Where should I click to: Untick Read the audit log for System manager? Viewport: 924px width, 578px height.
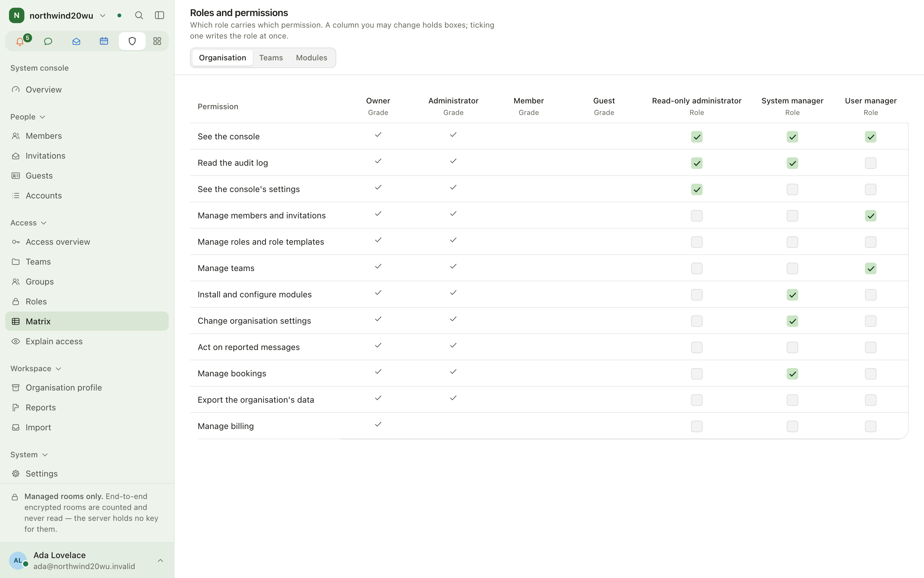click(792, 163)
